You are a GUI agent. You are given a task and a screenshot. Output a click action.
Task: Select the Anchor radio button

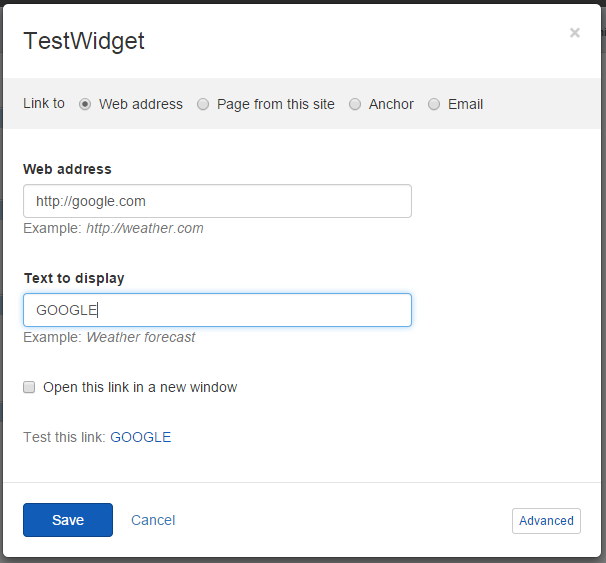tap(355, 104)
